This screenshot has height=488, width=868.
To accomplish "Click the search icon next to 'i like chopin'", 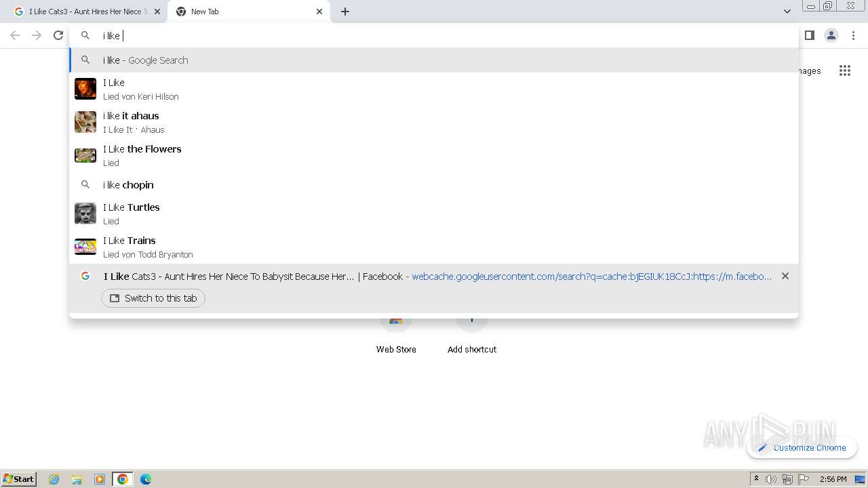I will [85, 184].
